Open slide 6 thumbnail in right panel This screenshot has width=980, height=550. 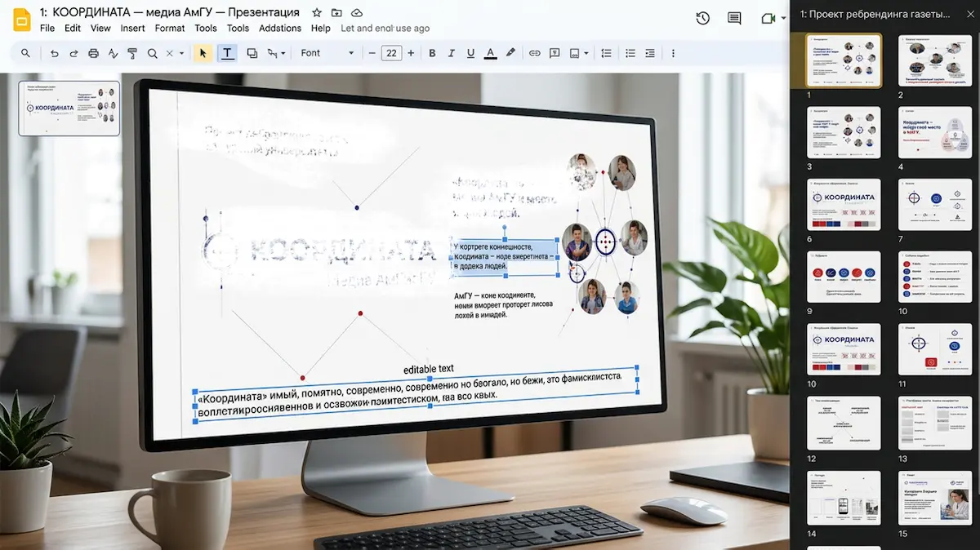coord(844,205)
